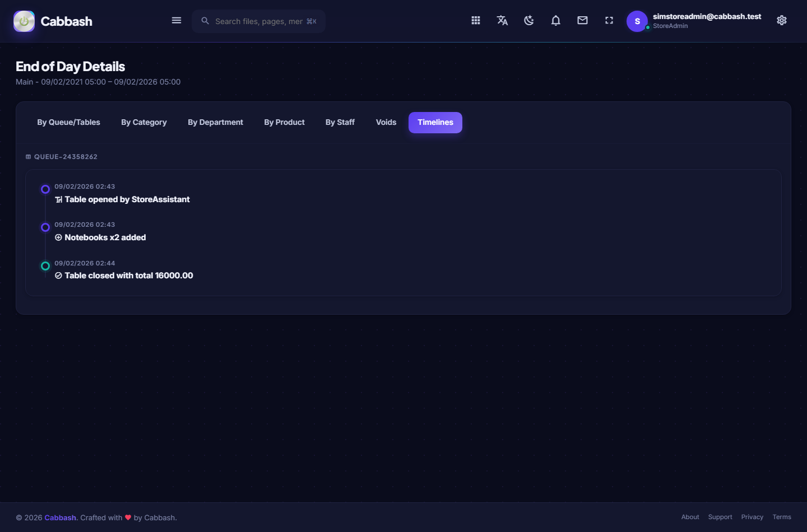Switch to By Department tab
This screenshot has width=807, height=532.
click(216, 122)
